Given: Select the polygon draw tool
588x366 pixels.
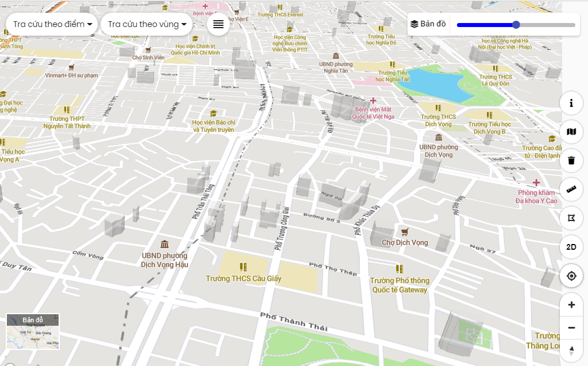Looking at the screenshot, I should pos(571,218).
